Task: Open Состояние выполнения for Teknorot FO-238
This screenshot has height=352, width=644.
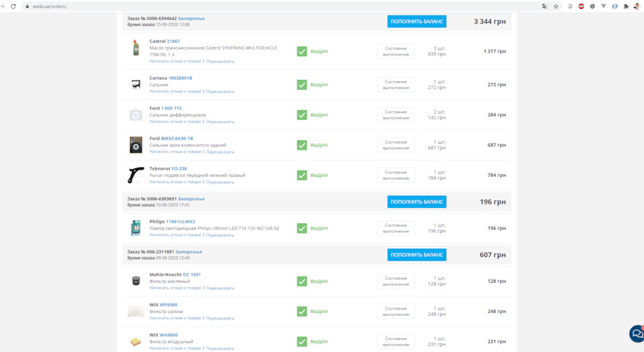Action: click(x=396, y=175)
